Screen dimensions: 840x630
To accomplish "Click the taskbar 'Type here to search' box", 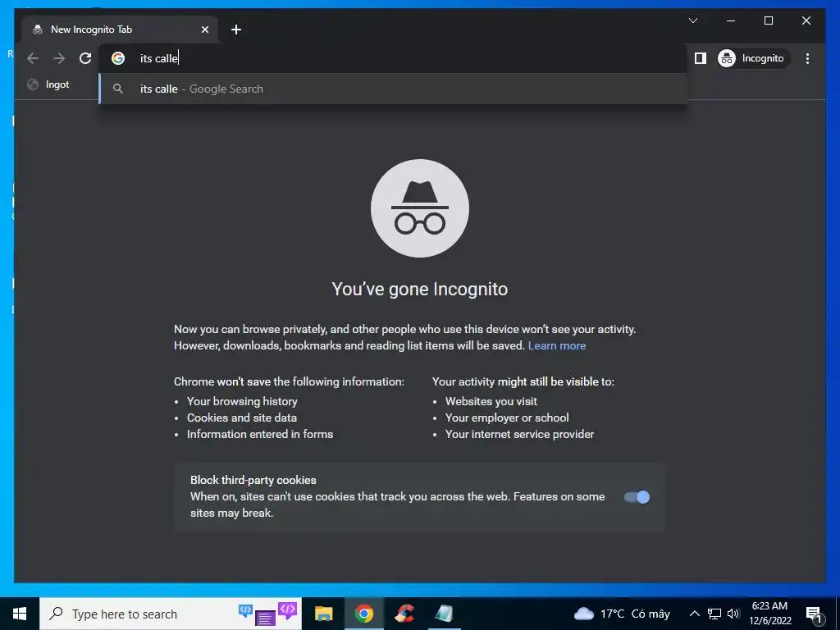I will pos(171,614).
